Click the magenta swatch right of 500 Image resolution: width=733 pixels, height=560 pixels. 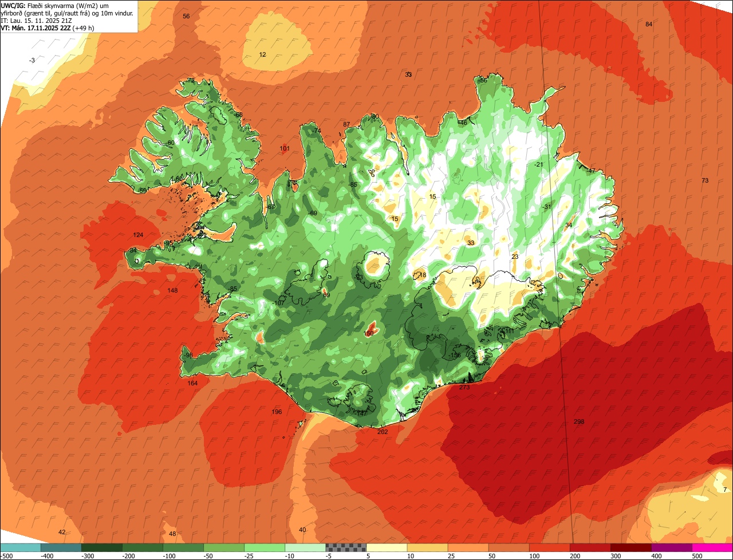point(712,547)
